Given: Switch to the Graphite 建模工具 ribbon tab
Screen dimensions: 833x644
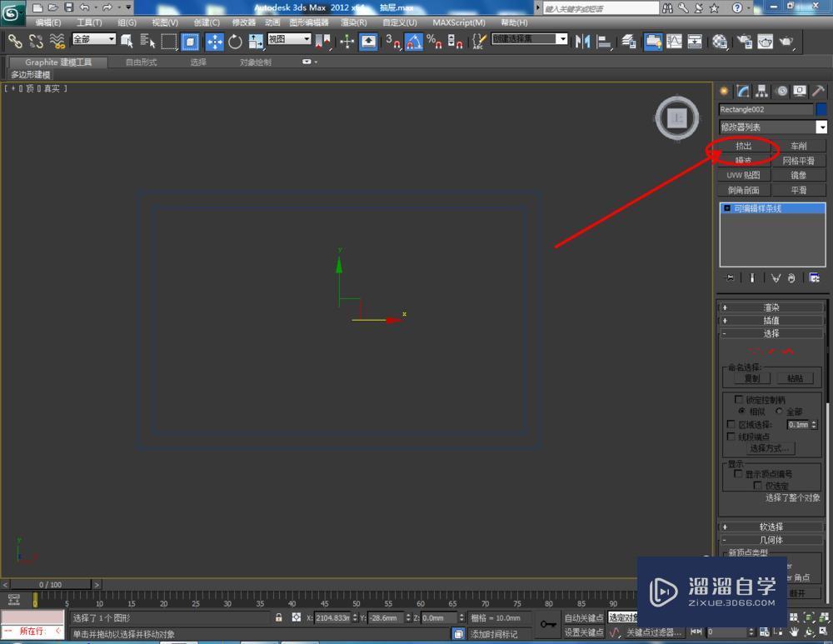Looking at the screenshot, I should (56, 61).
